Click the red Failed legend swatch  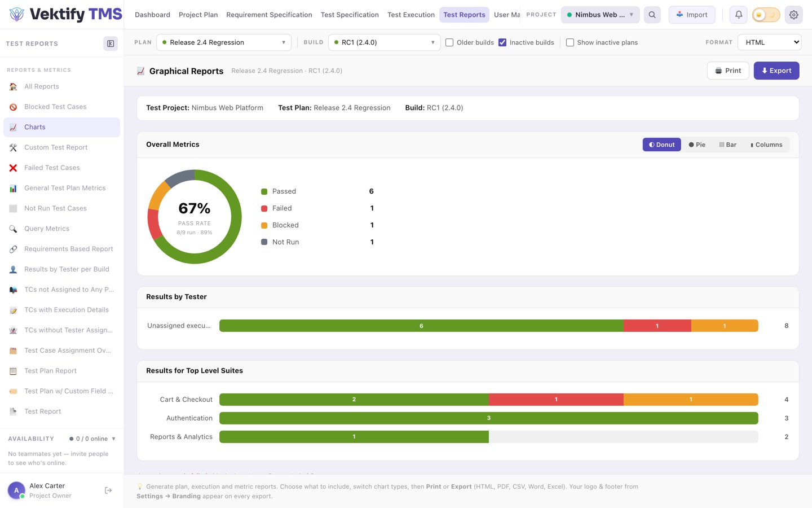[264, 208]
